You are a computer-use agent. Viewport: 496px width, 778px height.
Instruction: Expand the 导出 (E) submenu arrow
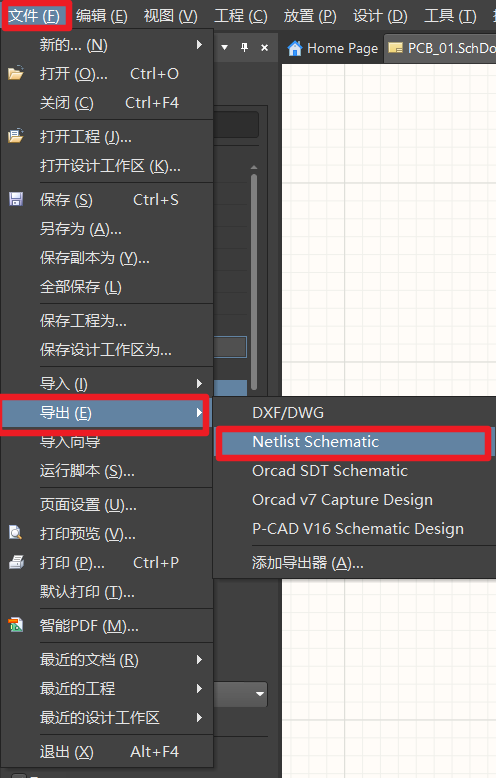click(199, 412)
